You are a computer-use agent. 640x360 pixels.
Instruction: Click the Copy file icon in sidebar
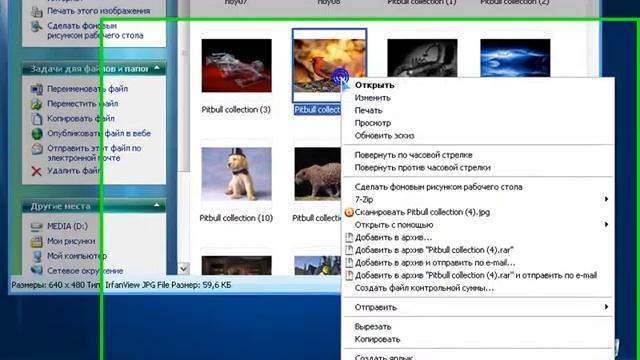pos(37,119)
